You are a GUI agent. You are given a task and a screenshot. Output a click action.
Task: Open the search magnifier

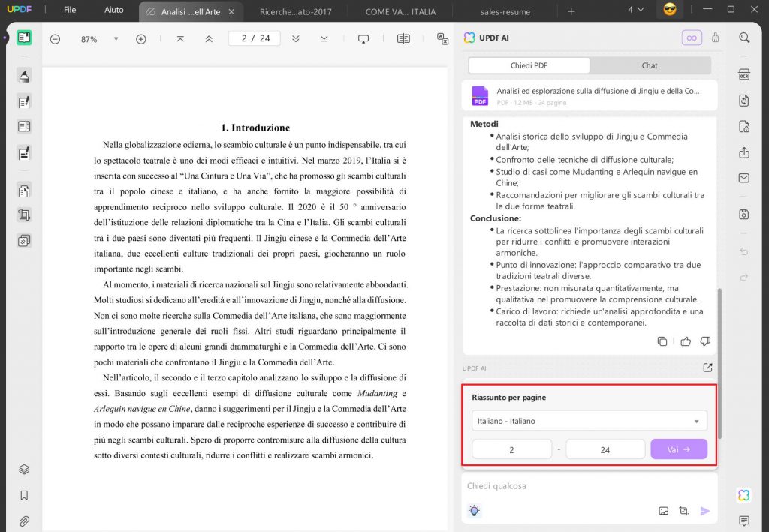pos(744,38)
